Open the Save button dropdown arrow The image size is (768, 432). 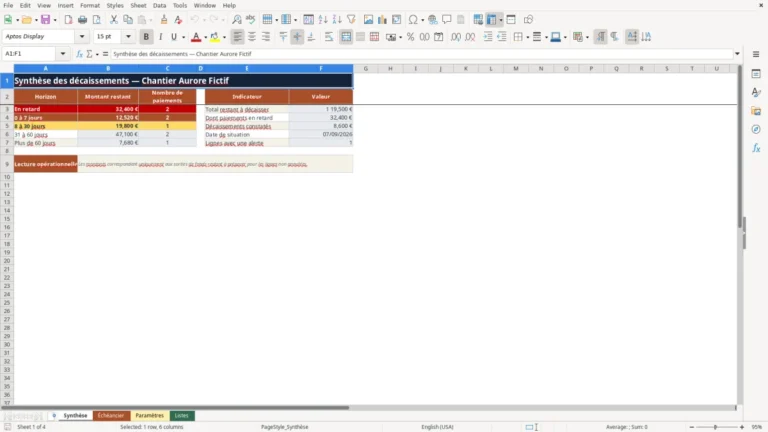(x=55, y=20)
